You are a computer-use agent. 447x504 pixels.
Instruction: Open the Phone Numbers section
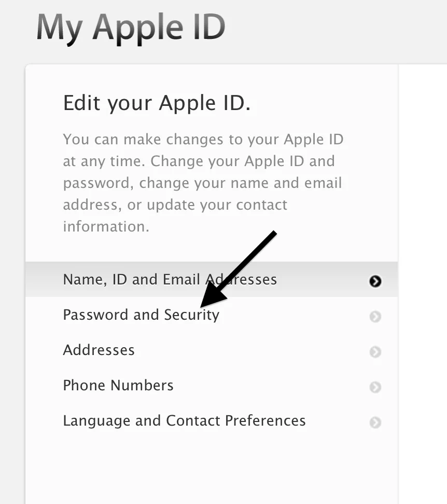coord(118,385)
